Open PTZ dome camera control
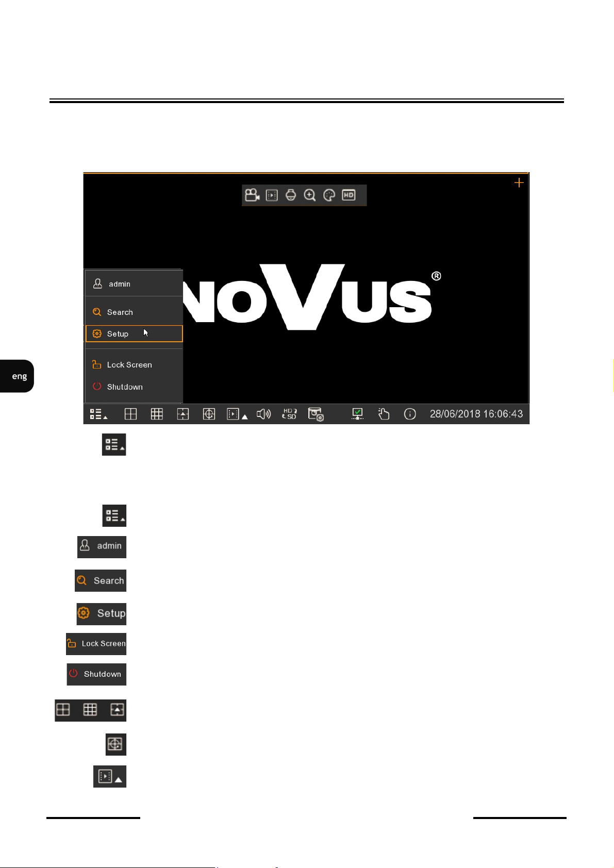 pos(291,195)
